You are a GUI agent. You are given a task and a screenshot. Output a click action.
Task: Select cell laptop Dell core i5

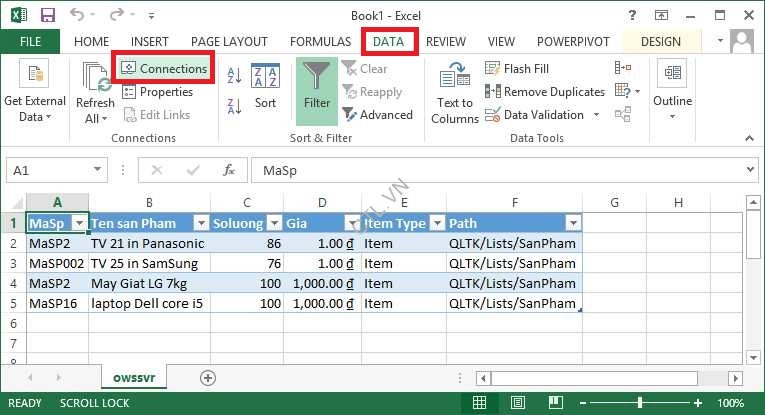click(149, 303)
